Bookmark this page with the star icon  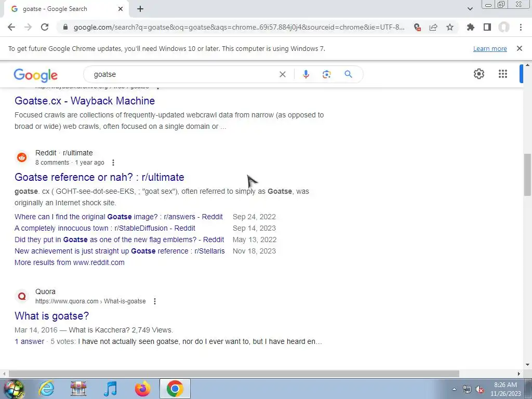[x=450, y=27]
